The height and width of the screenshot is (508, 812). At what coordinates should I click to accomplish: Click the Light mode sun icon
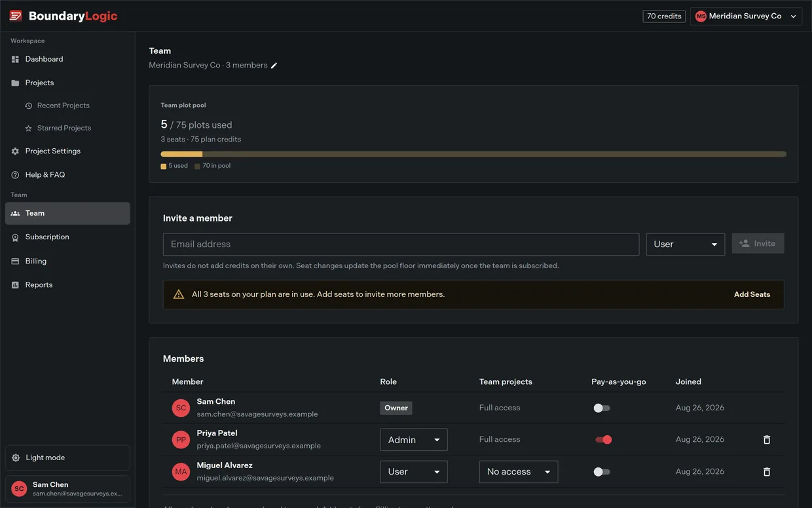[x=16, y=458]
